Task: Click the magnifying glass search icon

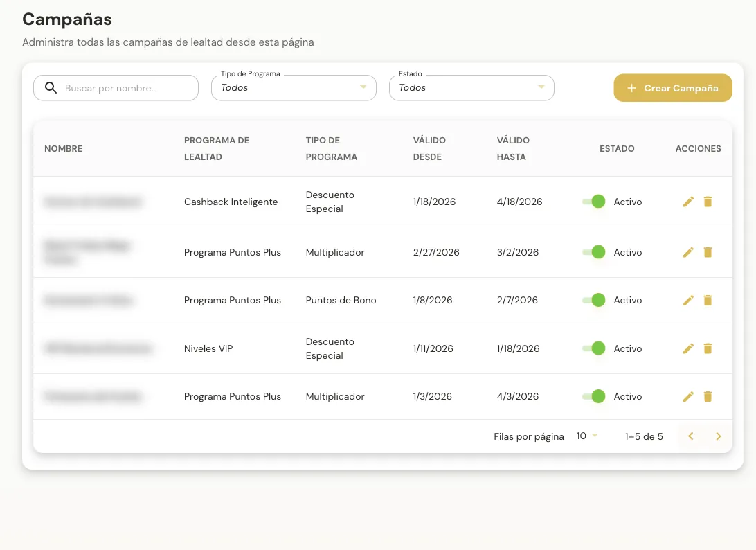Action: 51,87
